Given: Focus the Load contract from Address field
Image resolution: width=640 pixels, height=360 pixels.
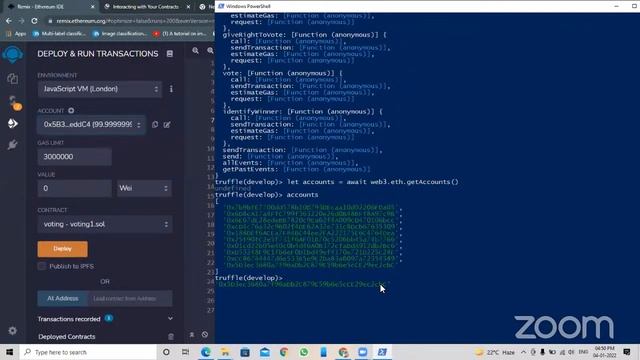Looking at the screenshot, I should pos(130,298).
